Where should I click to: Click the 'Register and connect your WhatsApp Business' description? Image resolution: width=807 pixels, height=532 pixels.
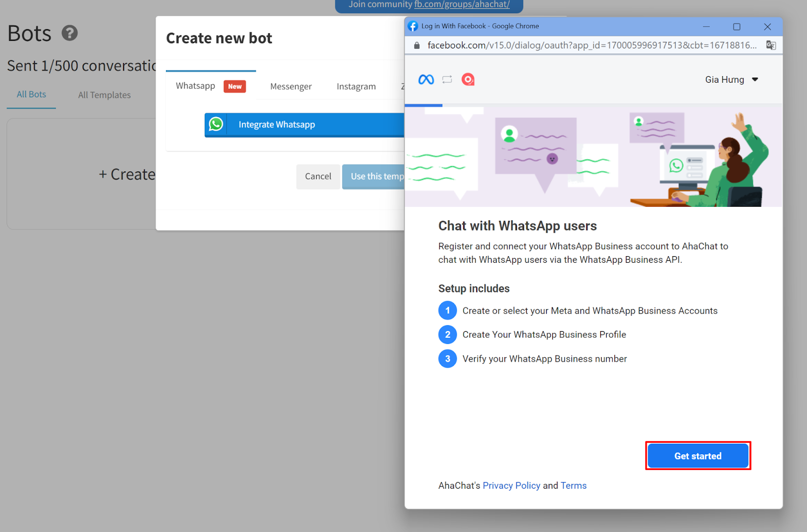tap(583, 253)
